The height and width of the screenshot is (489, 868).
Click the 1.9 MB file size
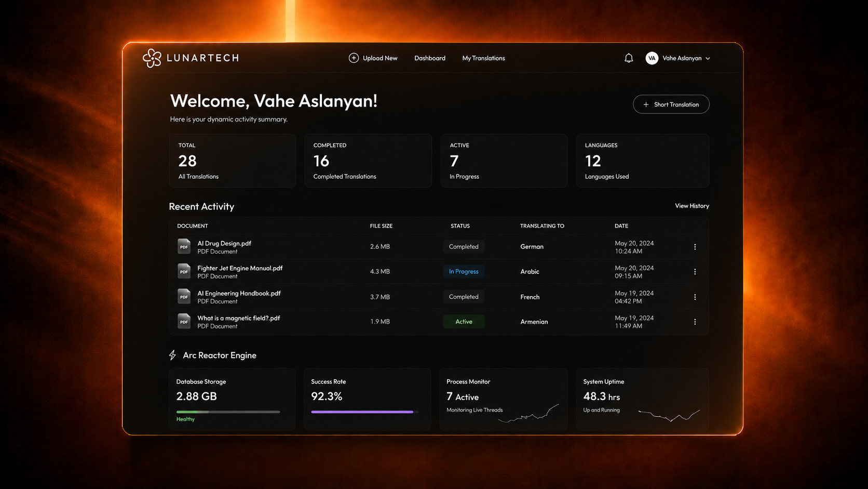(x=380, y=322)
